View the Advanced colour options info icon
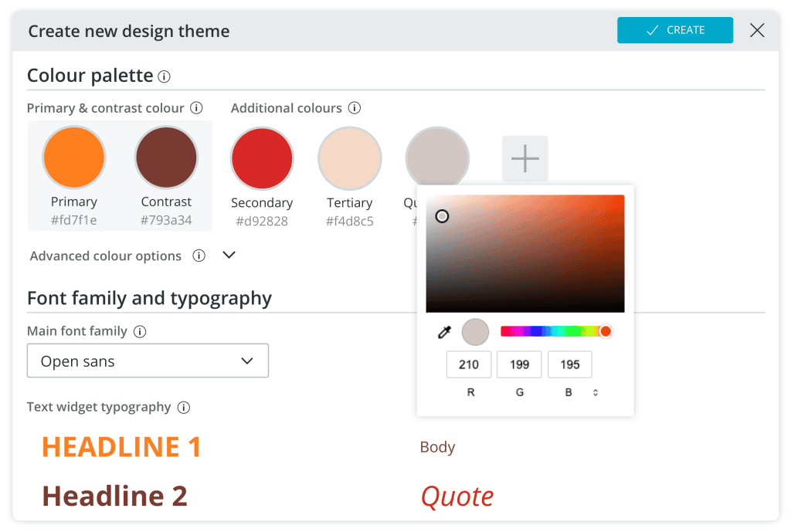Image resolution: width=791 pixels, height=532 pixels. 199,255
